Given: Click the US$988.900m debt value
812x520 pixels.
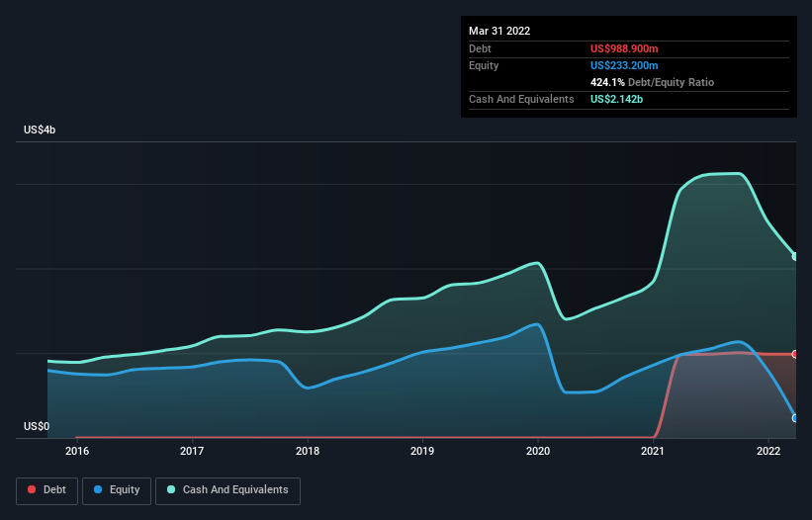Looking at the screenshot, I should (624, 48).
